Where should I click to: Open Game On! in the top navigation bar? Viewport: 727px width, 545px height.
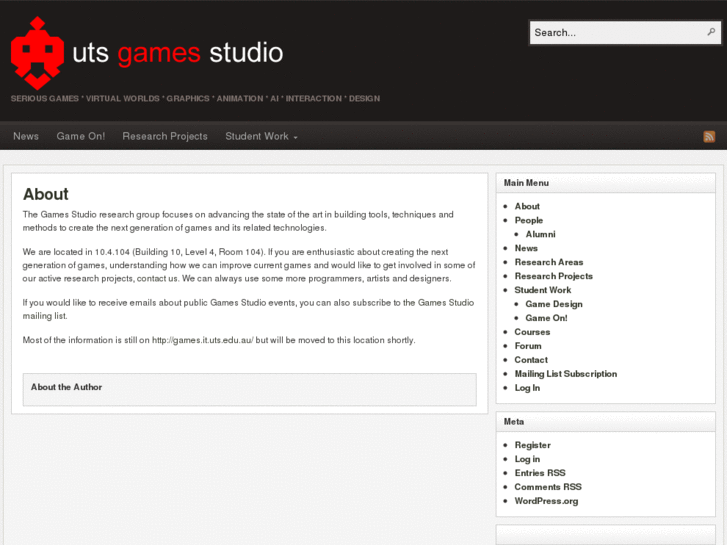click(x=81, y=136)
